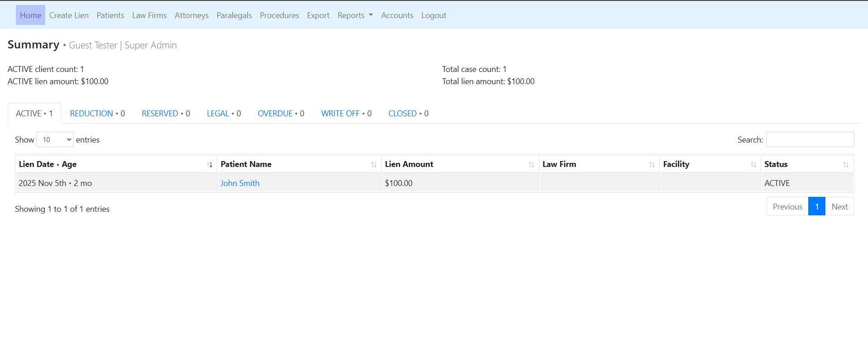Viewport: 868px width, 357px height.
Task: Click the Showing 1 to 1 of 1 entries text
Action: 62,209
